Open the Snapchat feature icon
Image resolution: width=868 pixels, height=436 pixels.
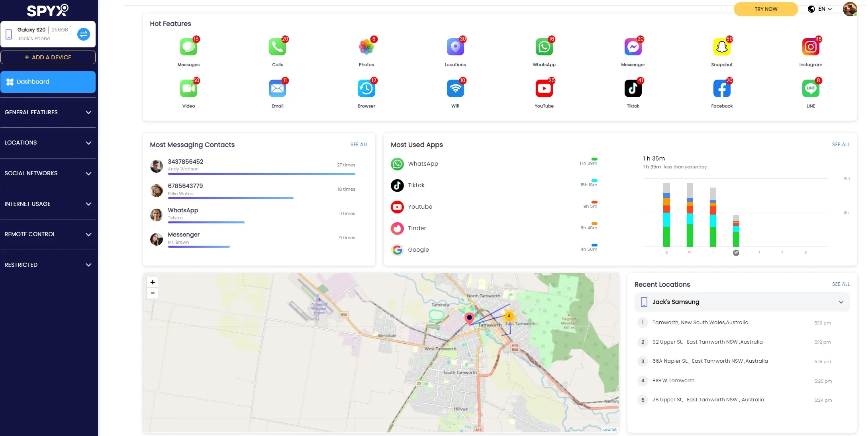point(722,47)
